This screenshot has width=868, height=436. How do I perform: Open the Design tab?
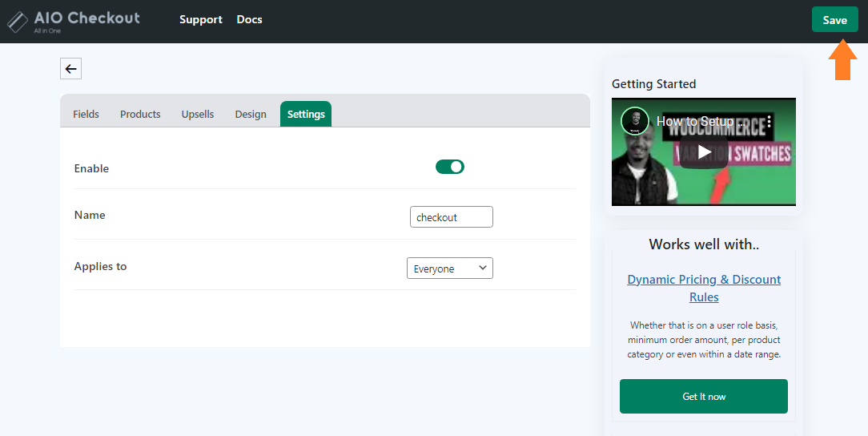coord(250,114)
